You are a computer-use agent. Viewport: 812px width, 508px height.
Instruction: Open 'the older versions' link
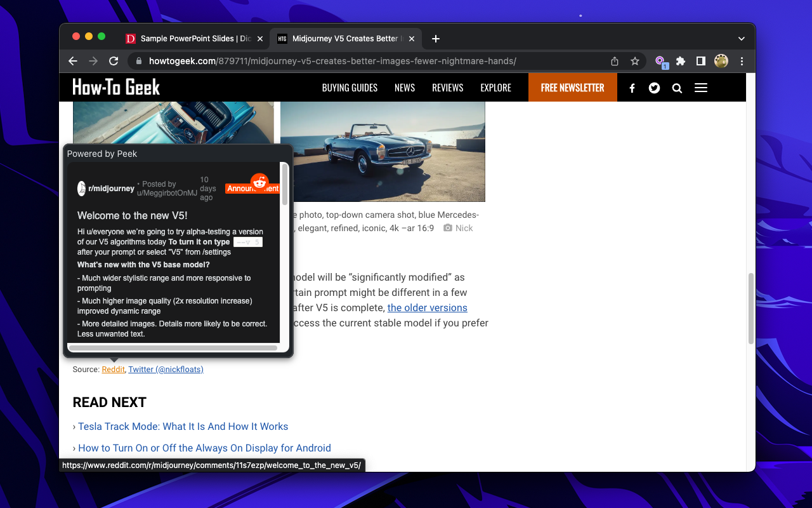[x=427, y=307]
